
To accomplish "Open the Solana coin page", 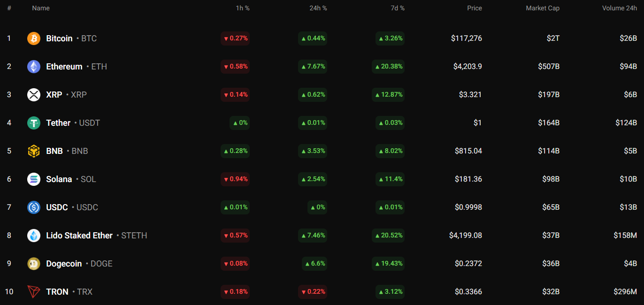I will [59, 179].
